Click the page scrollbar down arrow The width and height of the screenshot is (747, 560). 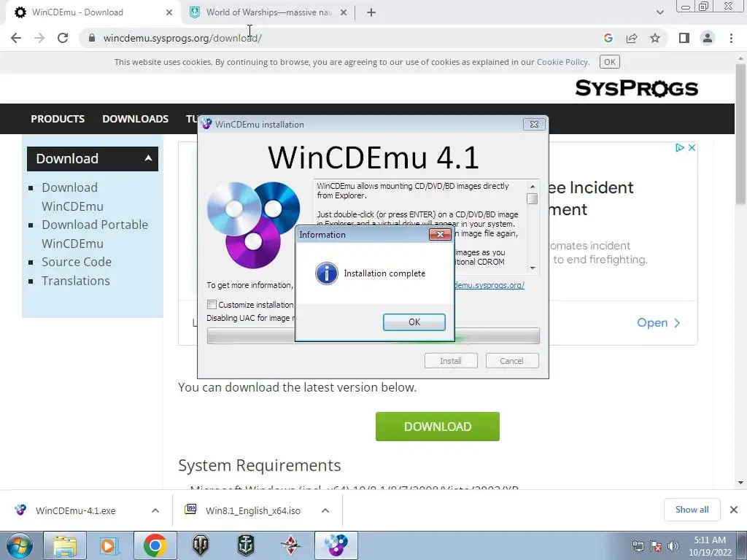pos(740,483)
